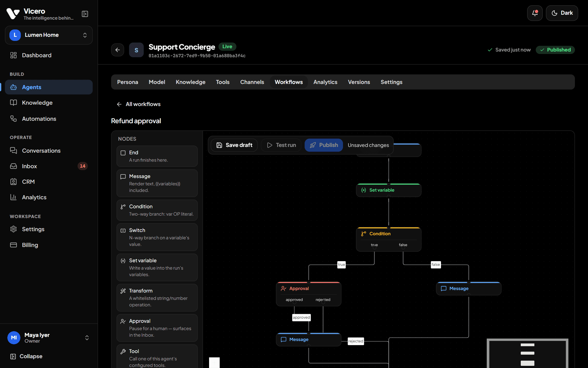Open the agent Settings tab
This screenshot has height=368, width=588.
391,82
